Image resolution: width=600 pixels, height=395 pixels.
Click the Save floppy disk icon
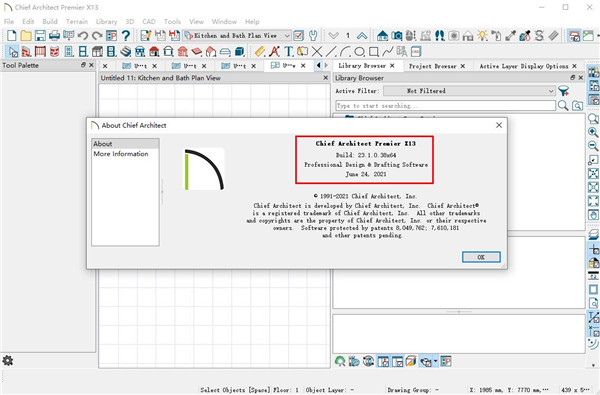(40, 36)
